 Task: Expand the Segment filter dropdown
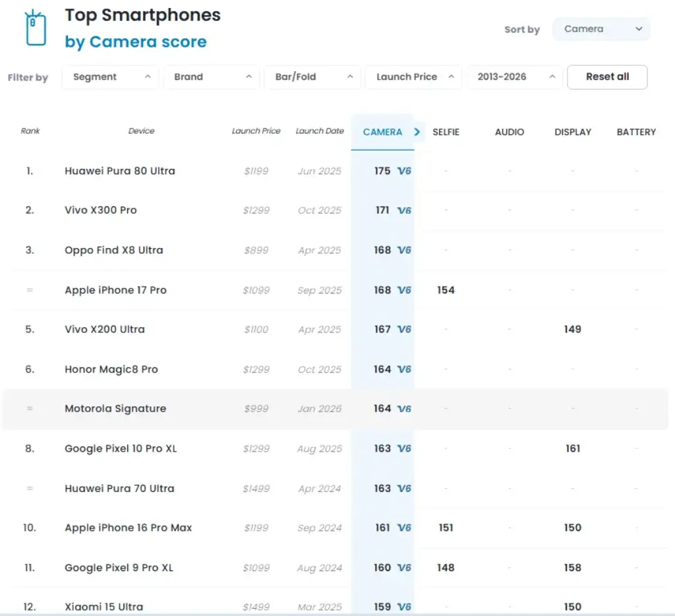pos(110,77)
